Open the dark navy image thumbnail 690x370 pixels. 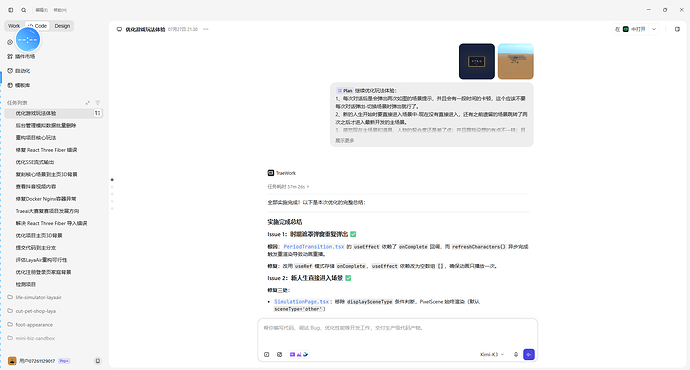(477, 62)
